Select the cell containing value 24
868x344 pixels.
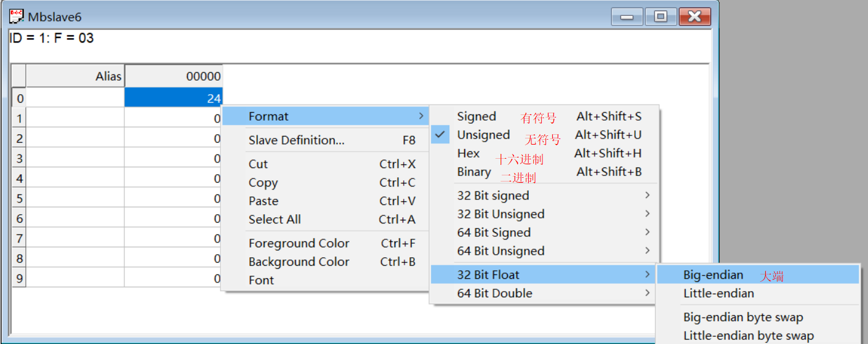coord(173,97)
